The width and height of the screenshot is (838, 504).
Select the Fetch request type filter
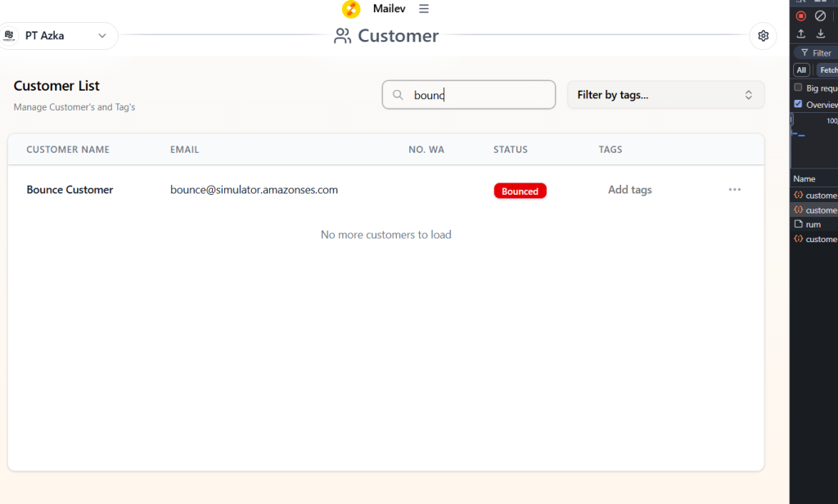click(x=827, y=70)
